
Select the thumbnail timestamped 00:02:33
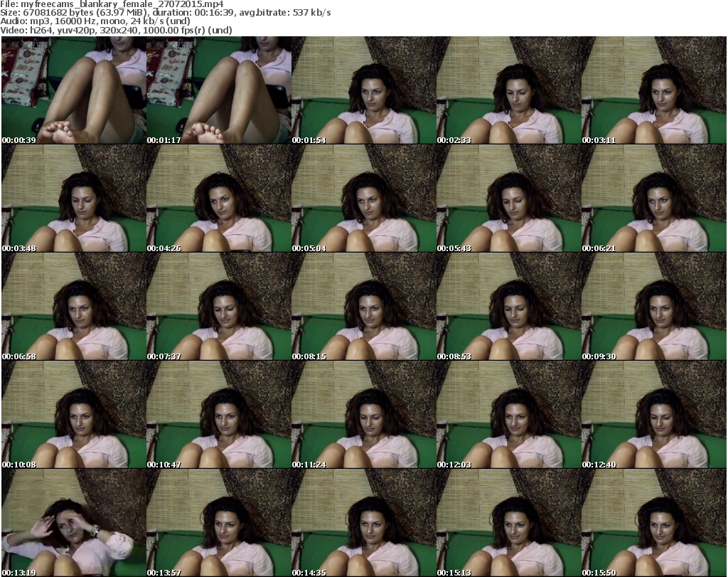click(509, 90)
